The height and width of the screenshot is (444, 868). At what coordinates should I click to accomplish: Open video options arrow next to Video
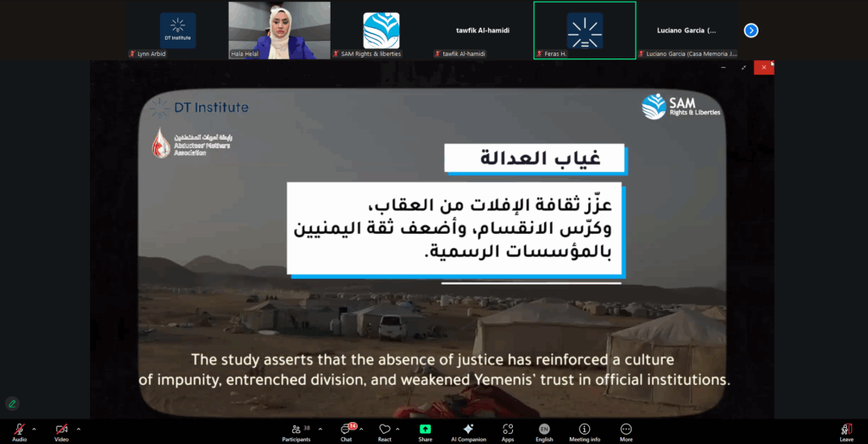click(x=77, y=429)
